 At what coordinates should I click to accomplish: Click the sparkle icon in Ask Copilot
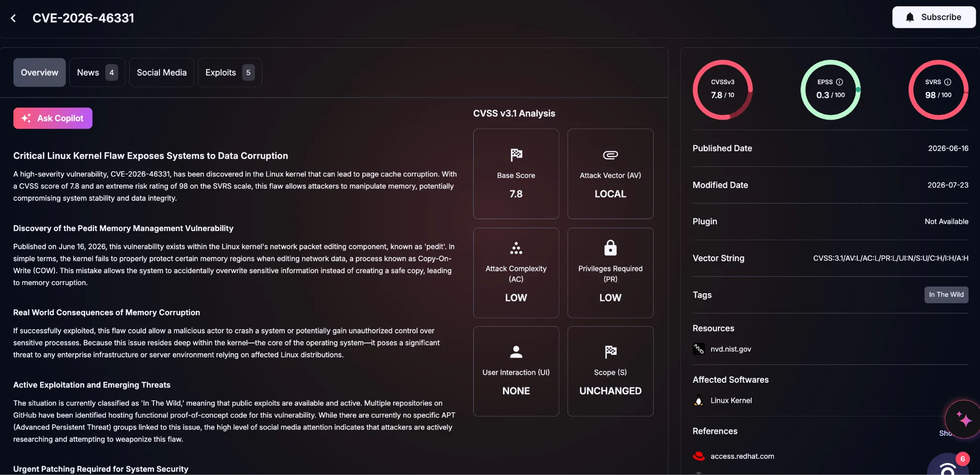[26, 118]
